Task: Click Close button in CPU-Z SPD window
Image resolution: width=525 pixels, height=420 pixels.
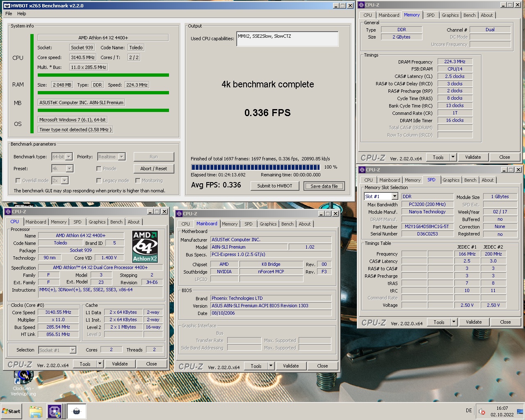Action: click(x=505, y=322)
